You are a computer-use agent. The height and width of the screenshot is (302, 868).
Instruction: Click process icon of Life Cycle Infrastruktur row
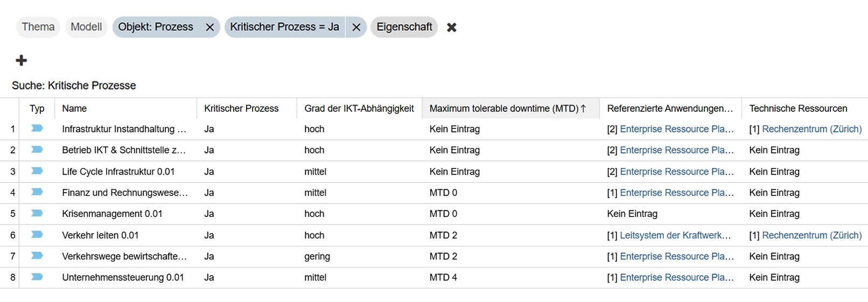pos(37,171)
